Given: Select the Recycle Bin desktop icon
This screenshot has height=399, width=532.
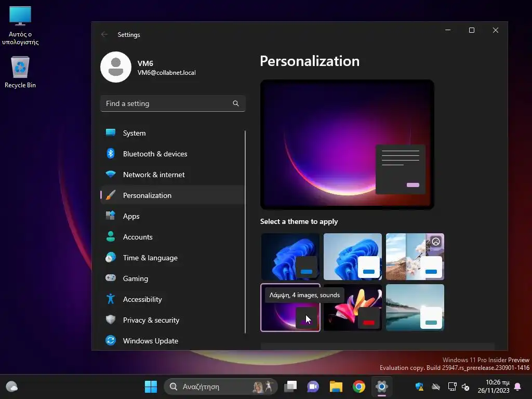Looking at the screenshot, I should (20, 72).
